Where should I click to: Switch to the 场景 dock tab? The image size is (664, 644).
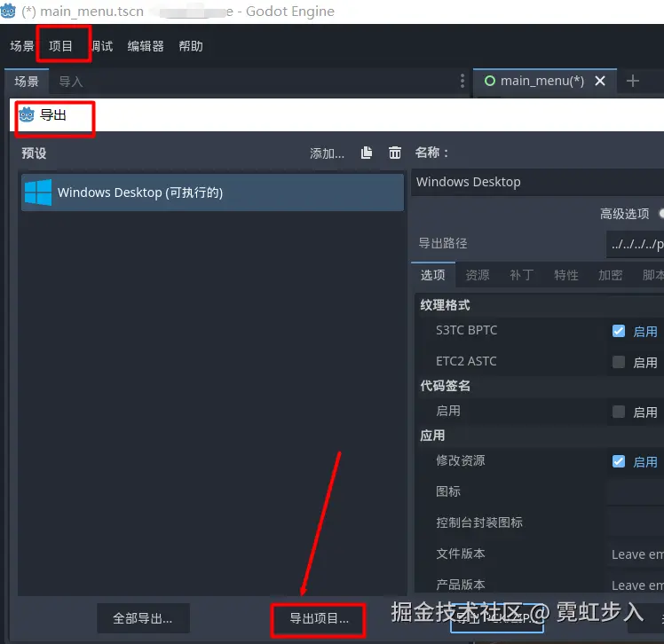coord(27,82)
